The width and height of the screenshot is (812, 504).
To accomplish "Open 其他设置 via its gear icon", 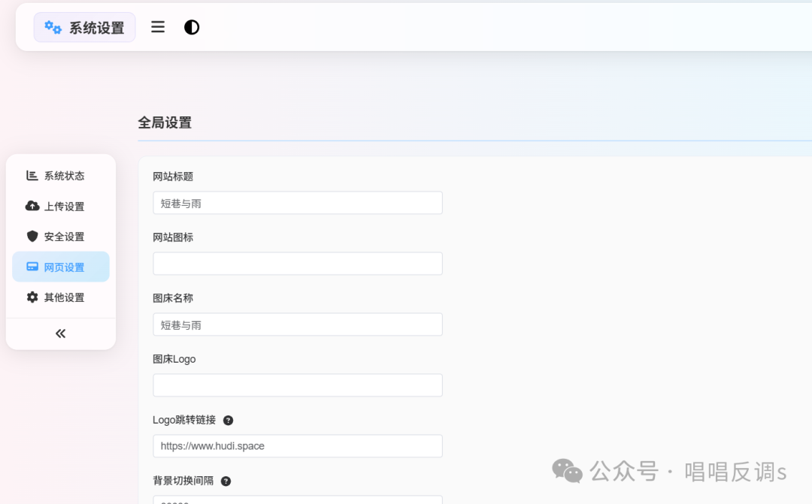I will [32, 297].
